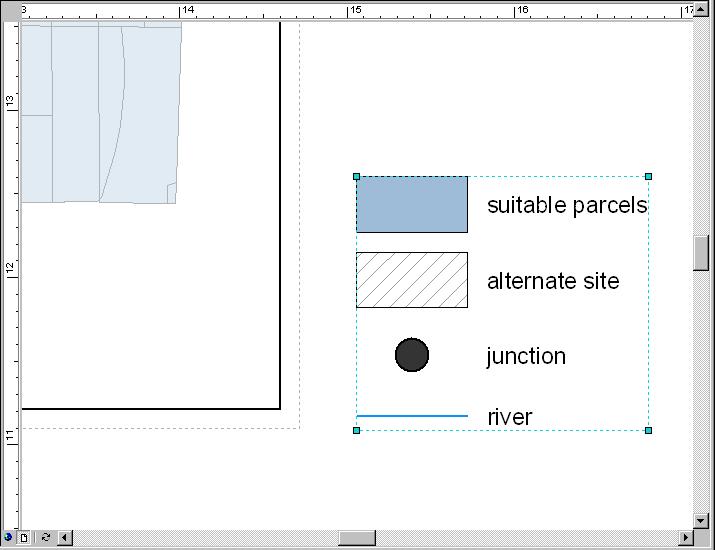Click the vertical scroll up arrow
Image resolution: width=715 pixels, height=550 pixels.
(700, 9)
